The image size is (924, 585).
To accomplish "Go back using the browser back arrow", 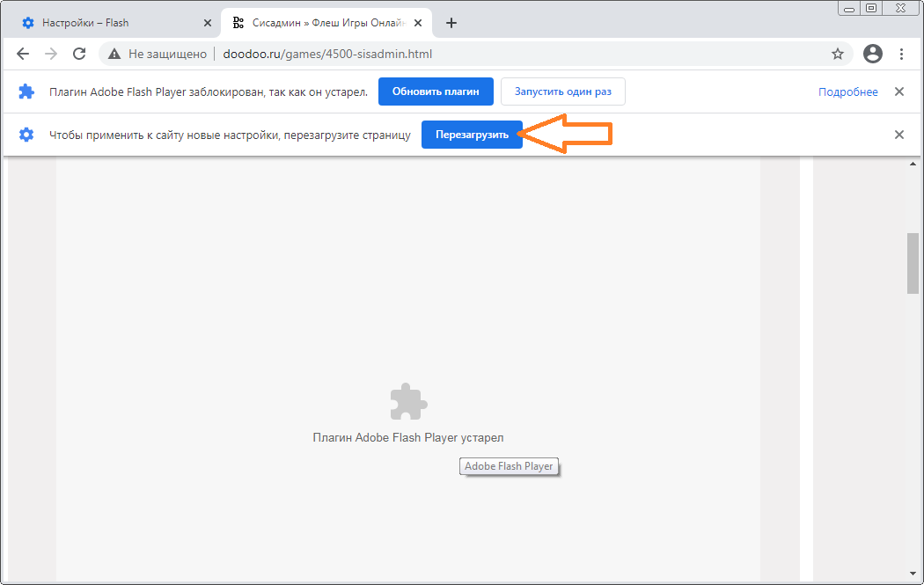I will click(23, 55).
